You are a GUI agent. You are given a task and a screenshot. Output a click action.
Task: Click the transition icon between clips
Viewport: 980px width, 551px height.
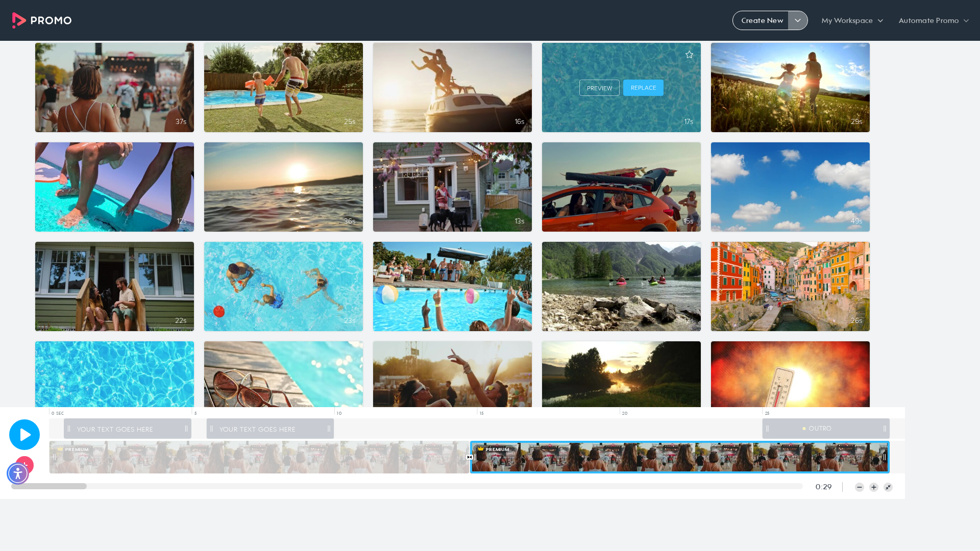[470, 457]
